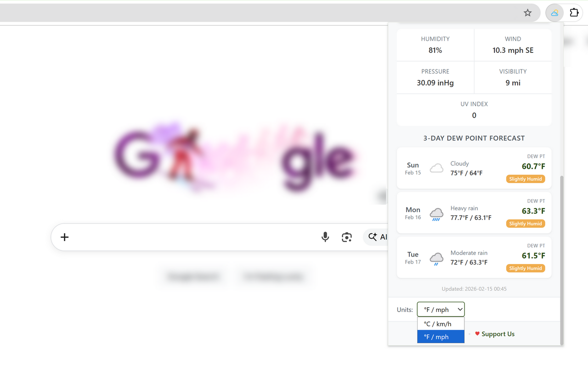Collapse the Units dropdown selector
588x368 pixels.
(x=441, y=310)
